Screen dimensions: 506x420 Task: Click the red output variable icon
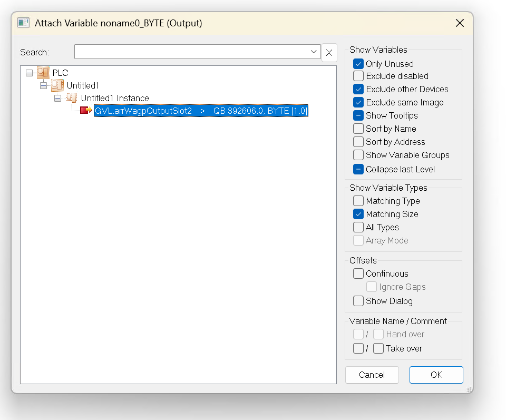(x=85, y=111)
